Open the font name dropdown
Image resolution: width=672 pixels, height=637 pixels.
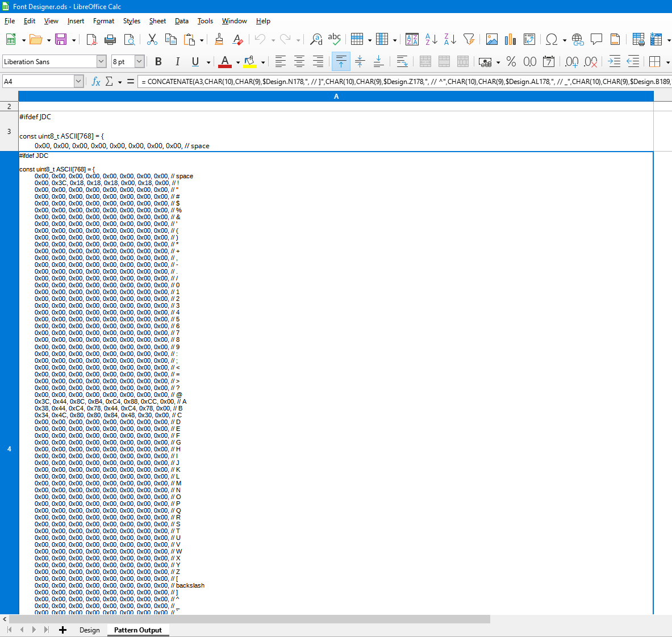(102, 62)
